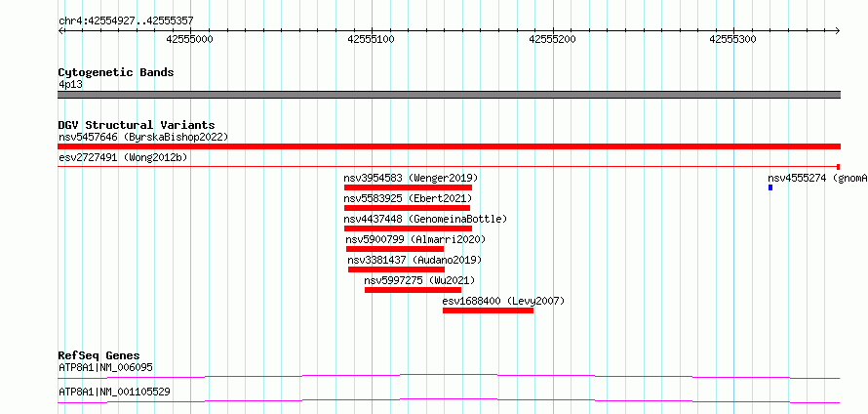Open the DGV Structural Variants track heading

point(137,125)
